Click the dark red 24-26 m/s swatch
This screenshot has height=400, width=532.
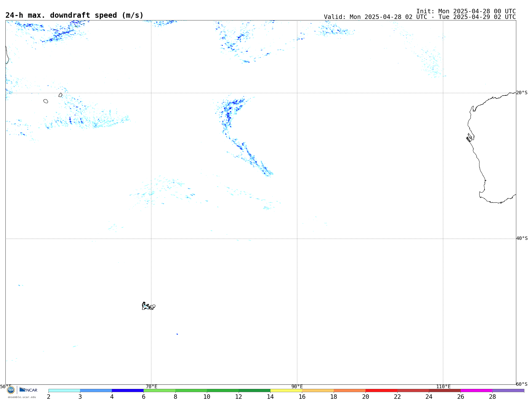[x=445, y=390]
